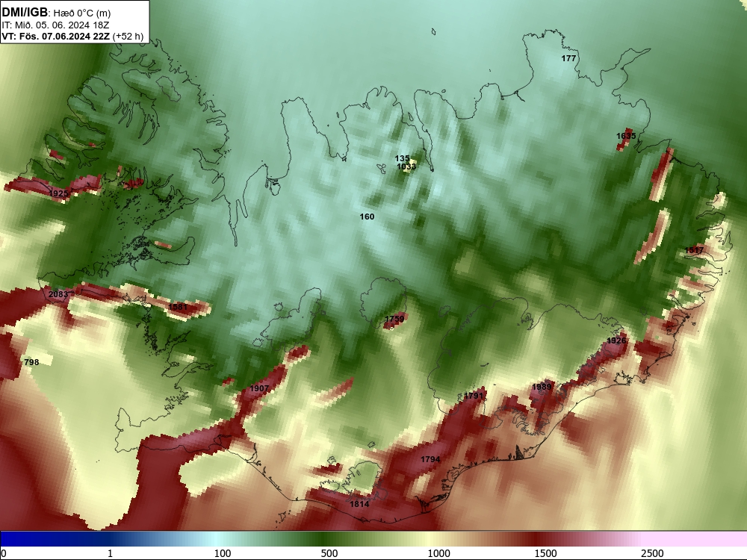The height and width of the screenshot is (560, 747).
Task: Click the 1 tick on the color scale
Action: click(110, 553)
